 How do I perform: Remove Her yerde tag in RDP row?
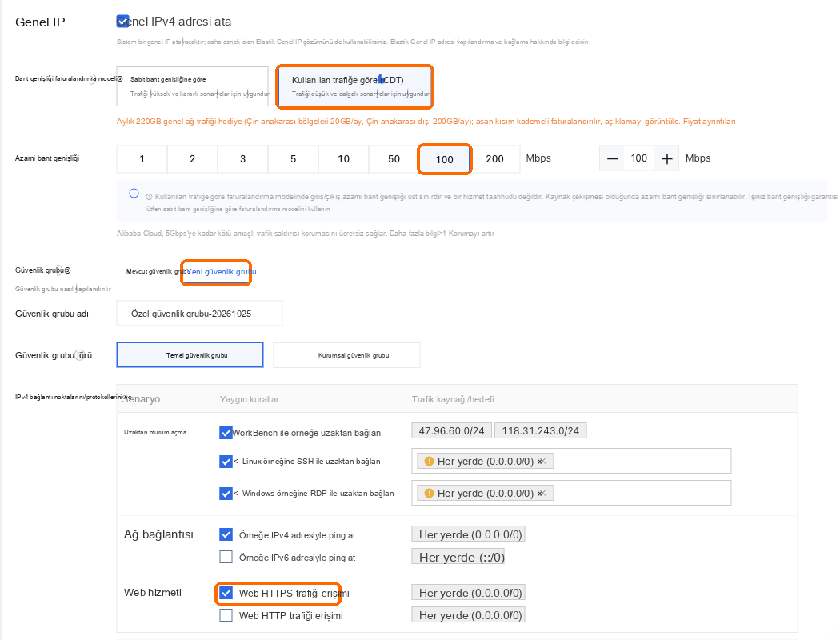(x=542, y=494)
